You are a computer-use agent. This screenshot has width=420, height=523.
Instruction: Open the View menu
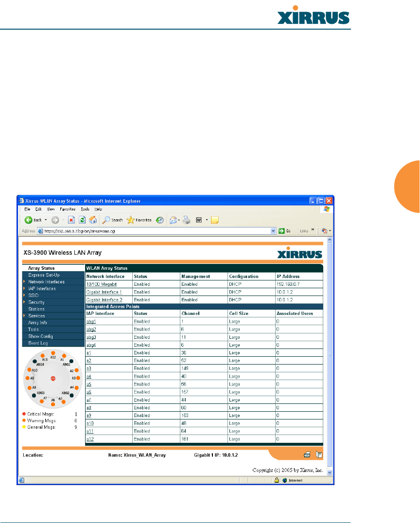[x=51, y=209]
